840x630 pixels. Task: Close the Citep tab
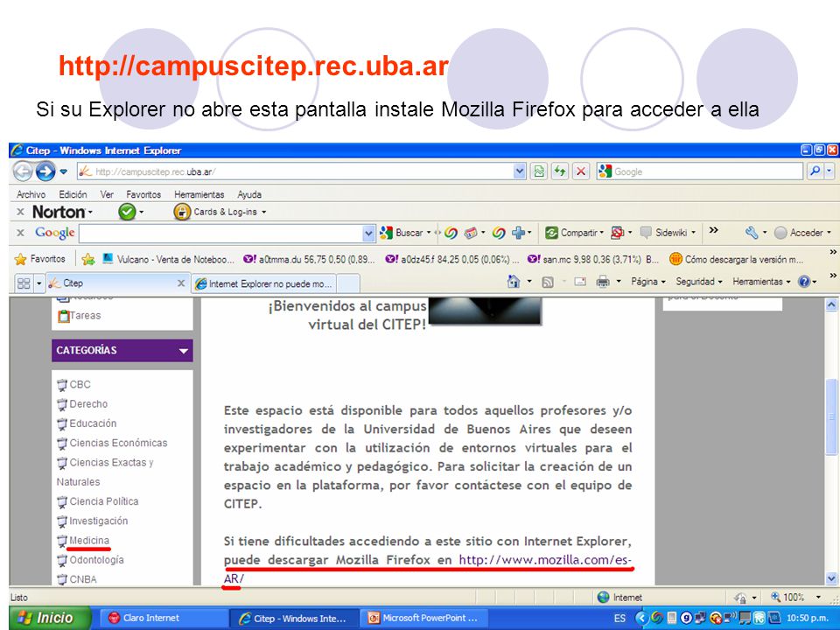pos(181,283)
